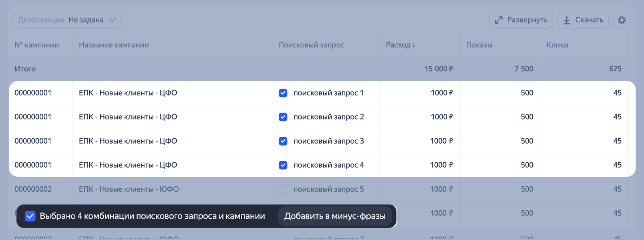Open the Детализация dropdown
Image resolution: width=644 pixels, height=240 pixels.
[66, 19]
